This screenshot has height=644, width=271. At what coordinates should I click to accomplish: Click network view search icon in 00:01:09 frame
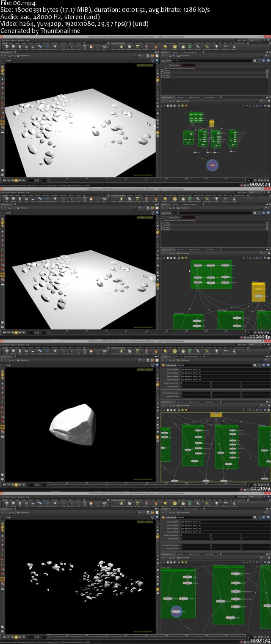[x=265, y=410]
